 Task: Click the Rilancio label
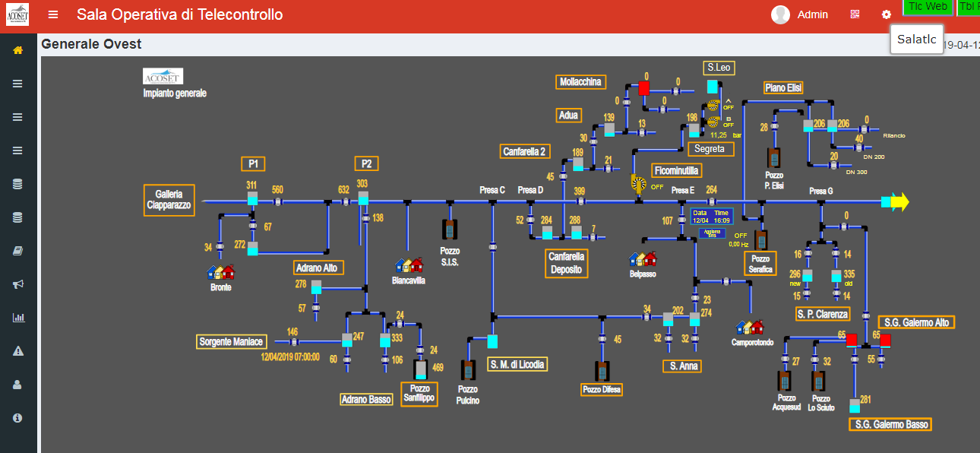click(x=894, y=135)
